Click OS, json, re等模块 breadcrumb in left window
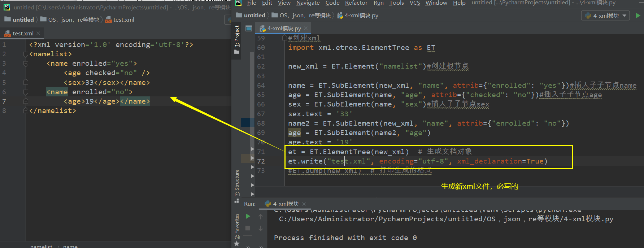Screen dimensions: 644x248 click(70, 19)
